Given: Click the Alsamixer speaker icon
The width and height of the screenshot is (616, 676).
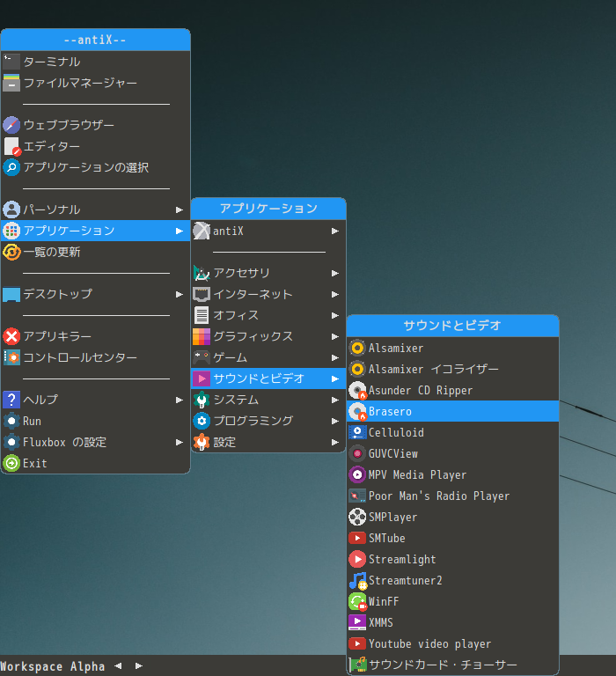Looking at the screenshot, I should coord(357,348).
